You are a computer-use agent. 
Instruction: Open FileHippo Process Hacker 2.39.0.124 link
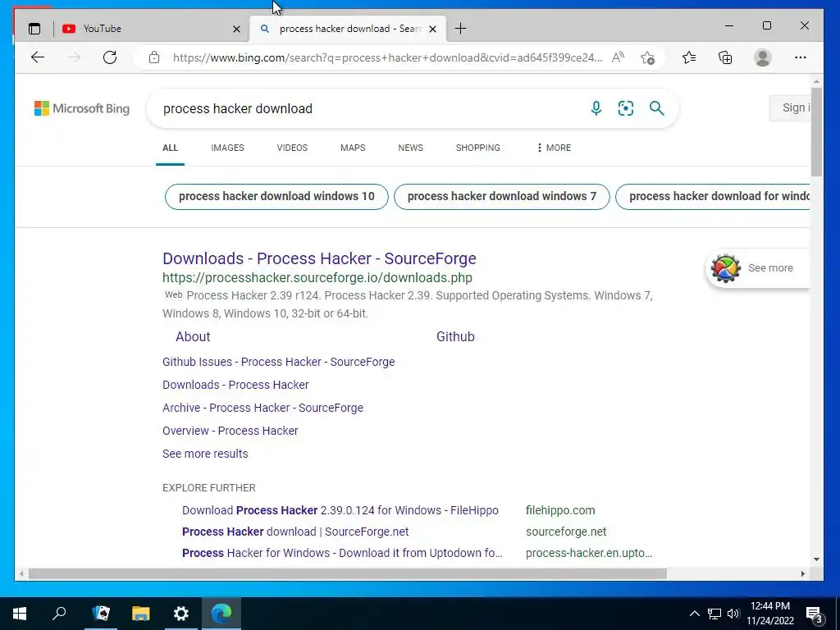tap(340, 510)
